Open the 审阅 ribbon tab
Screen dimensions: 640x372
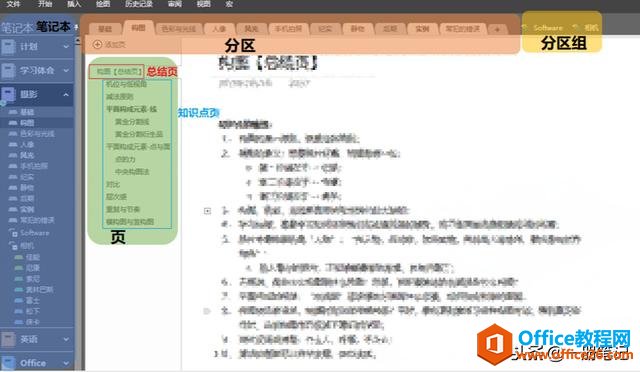coord(175,4)
